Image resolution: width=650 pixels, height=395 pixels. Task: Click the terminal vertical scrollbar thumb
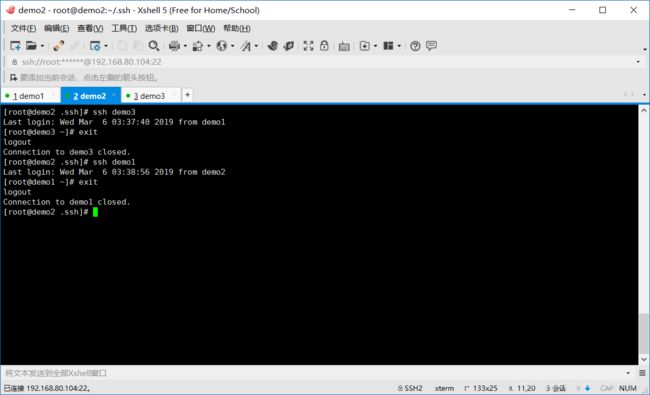(x=643, y=333)
